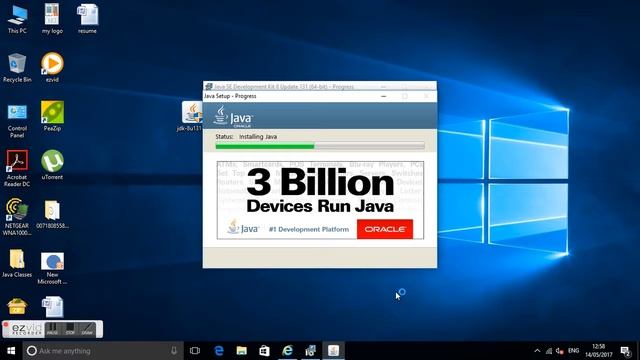
Task: Open Microsoft Edge from the taskbar
Action: point(219,351)
